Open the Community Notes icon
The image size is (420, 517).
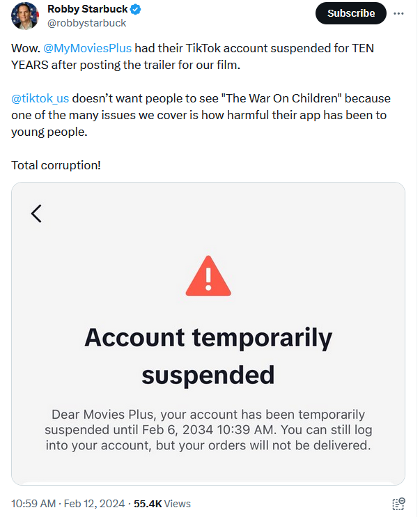tap(398, 504)
